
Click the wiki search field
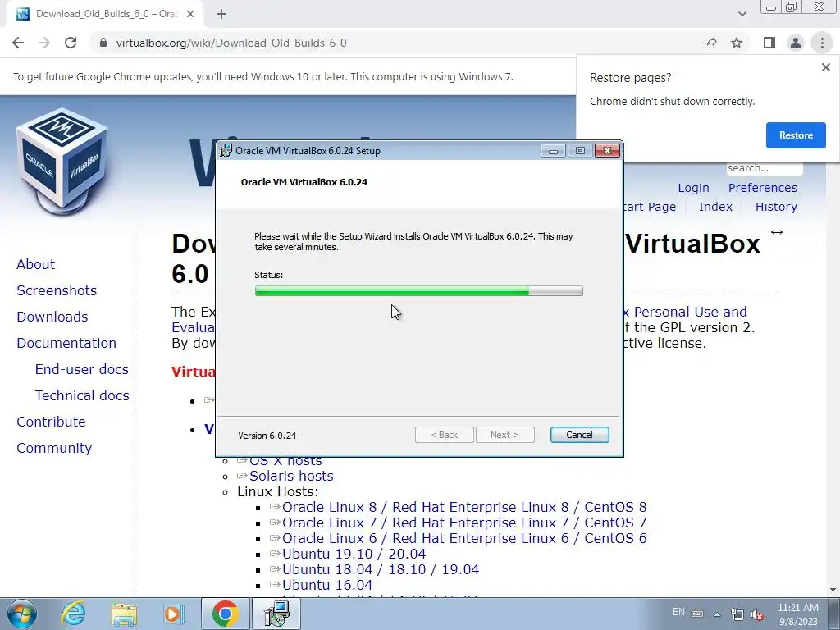pos(765,168)
